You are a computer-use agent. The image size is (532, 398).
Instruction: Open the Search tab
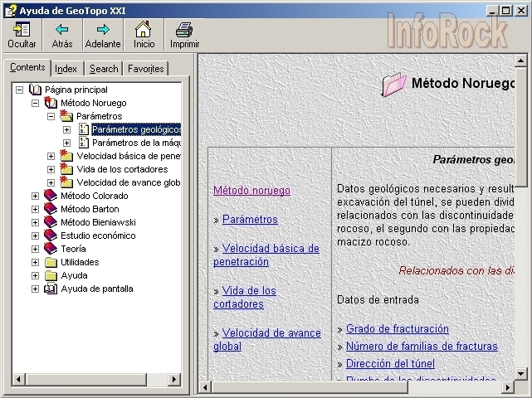click(x=104, y=69)
